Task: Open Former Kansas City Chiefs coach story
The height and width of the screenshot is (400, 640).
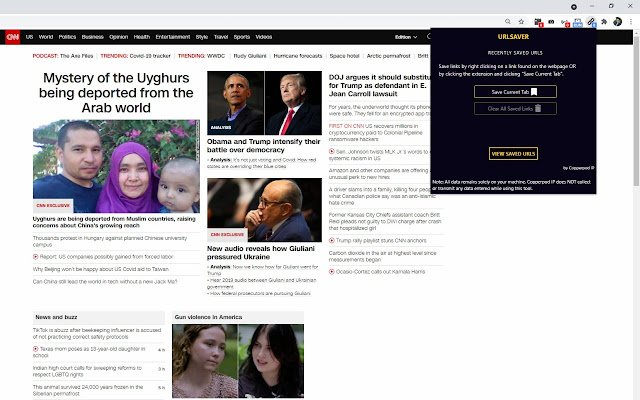Action: (385, 222)
